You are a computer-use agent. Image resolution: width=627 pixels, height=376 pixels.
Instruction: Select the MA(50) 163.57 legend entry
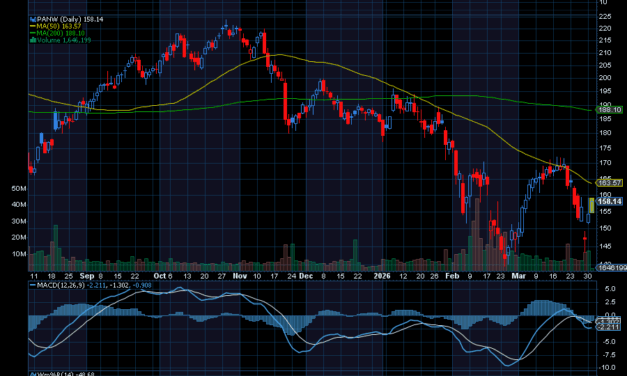pyautogui.click(x=58, y=26)
